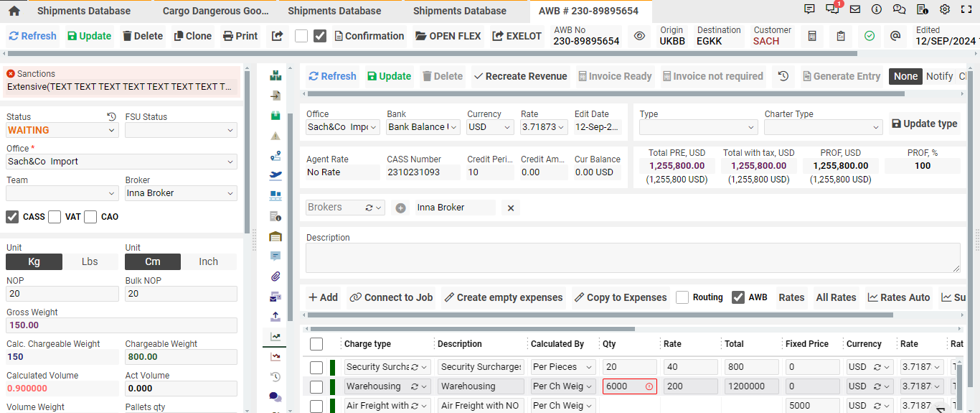The image size is (980, 413).
Task: Open the Team dropdown
Action: point(62,193)
